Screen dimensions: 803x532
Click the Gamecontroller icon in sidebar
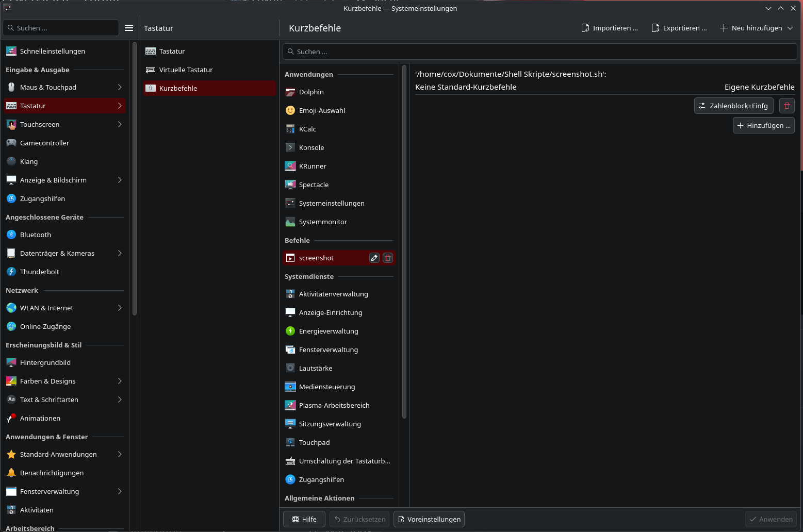(x=11, y=143)
